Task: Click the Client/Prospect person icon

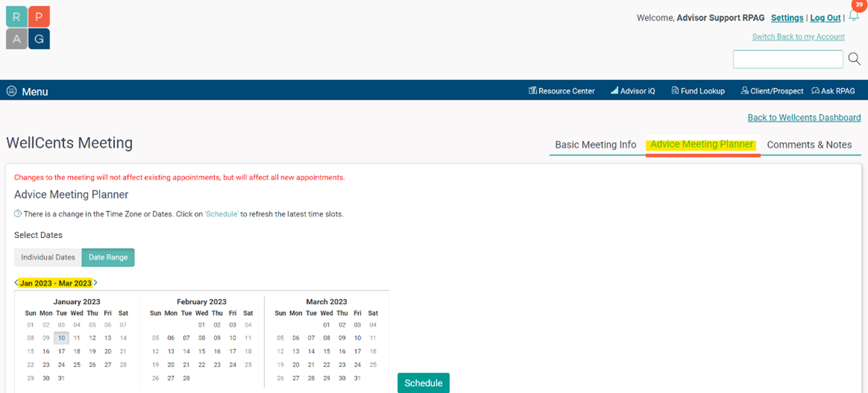Action: pyautogui.click(x=744, y=91)
